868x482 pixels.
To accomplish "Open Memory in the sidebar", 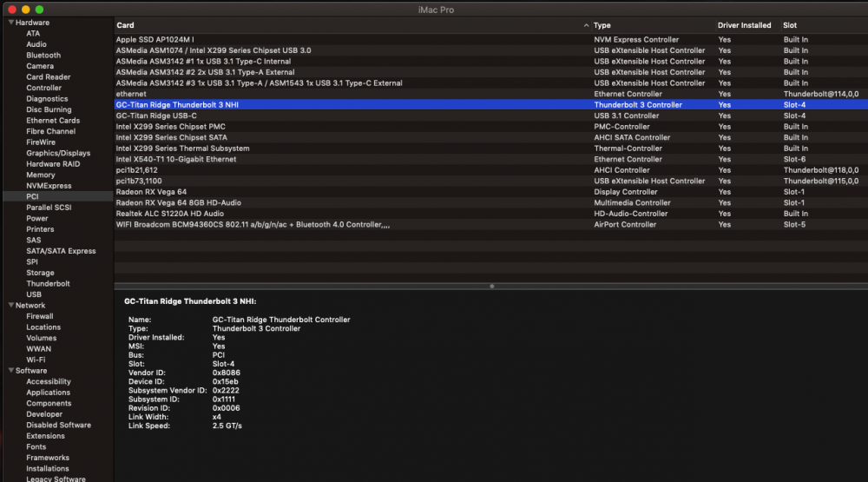I will (x=41, y=175).
